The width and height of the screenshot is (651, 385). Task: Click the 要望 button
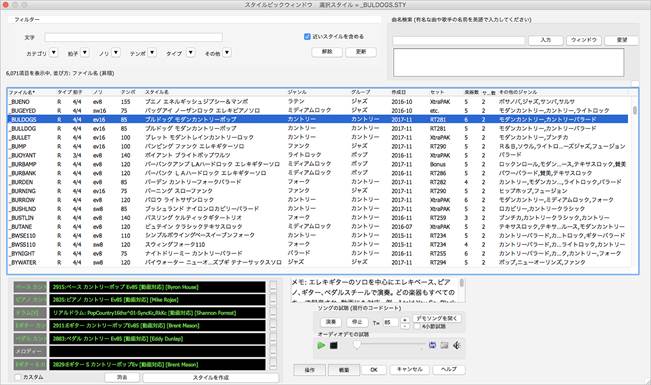point(622,40)
